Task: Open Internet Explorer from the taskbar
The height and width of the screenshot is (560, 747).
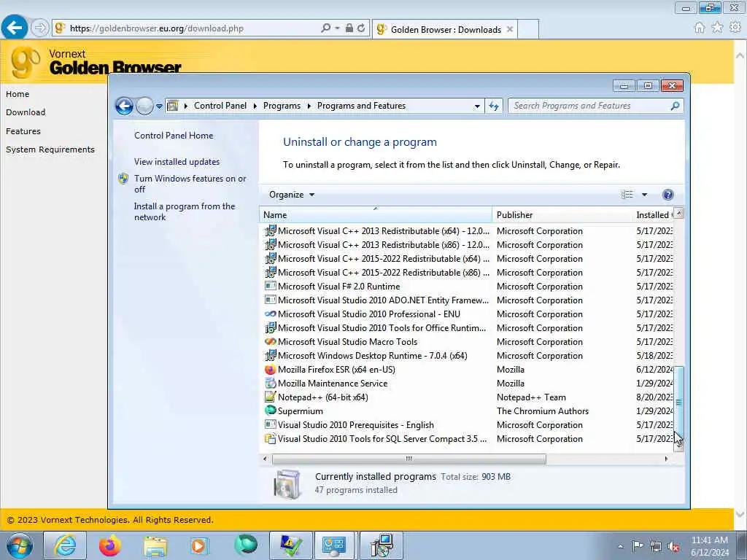Action: pos(64,545)
